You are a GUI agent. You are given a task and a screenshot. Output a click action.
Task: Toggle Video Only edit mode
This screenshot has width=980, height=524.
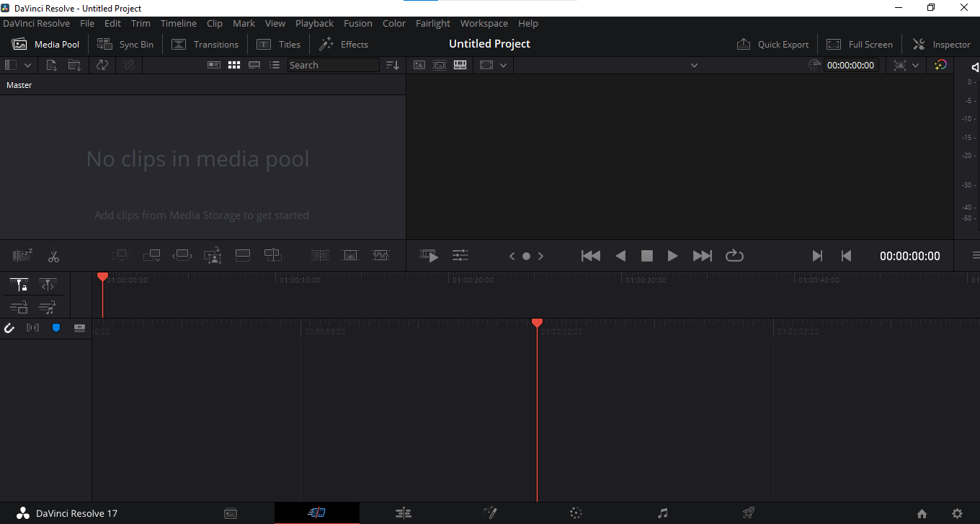[x=19, y=308]
